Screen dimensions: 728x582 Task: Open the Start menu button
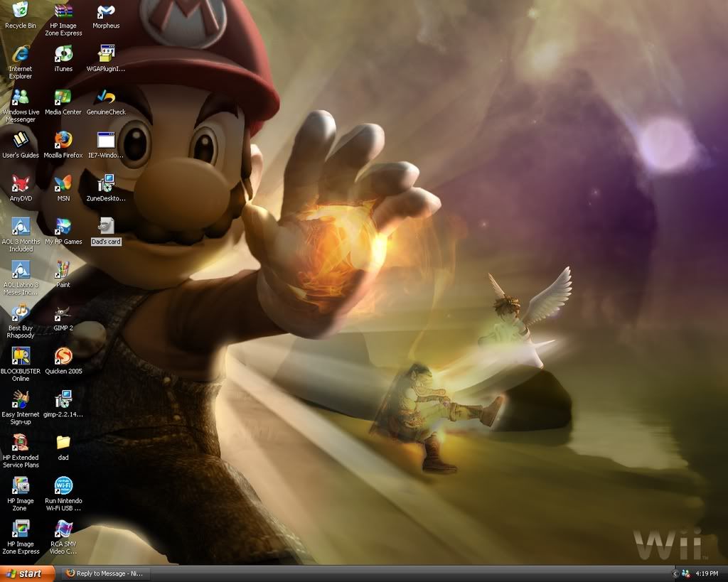[x=27, y=573]
